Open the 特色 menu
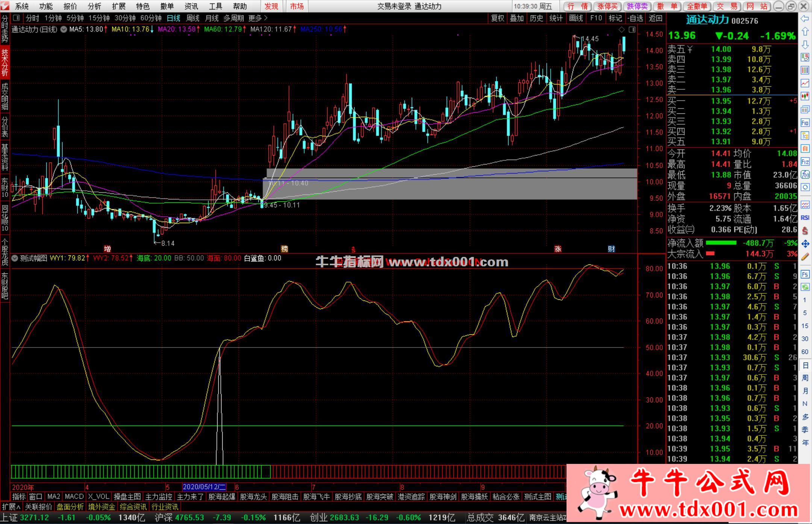Screen dimensions: 812x524 tap(143, 6)
